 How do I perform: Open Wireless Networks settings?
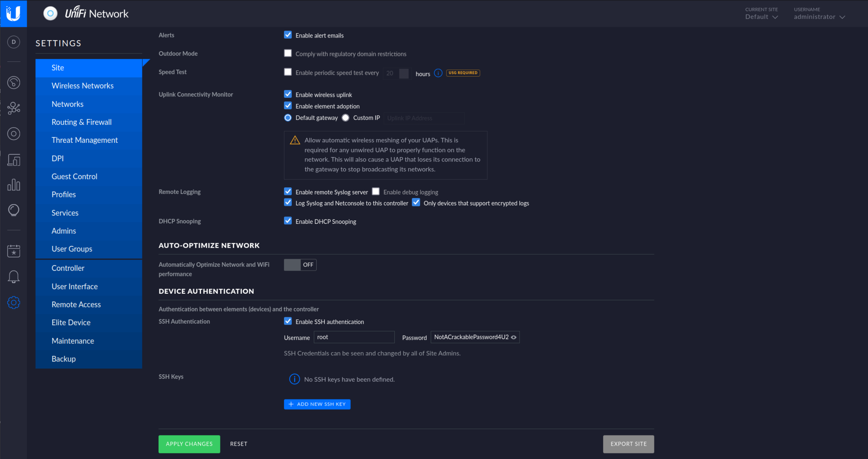[89, 86]
